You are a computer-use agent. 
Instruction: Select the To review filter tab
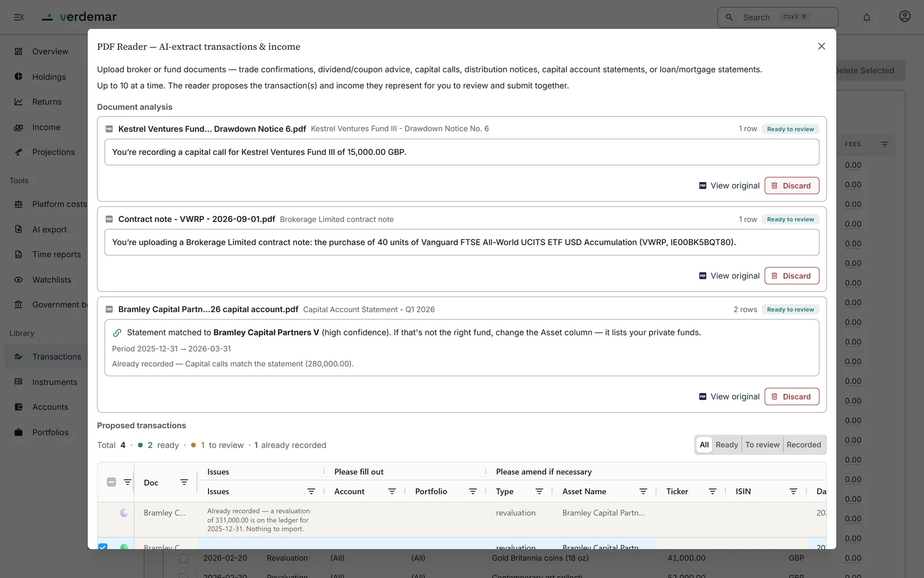[762, 445]
